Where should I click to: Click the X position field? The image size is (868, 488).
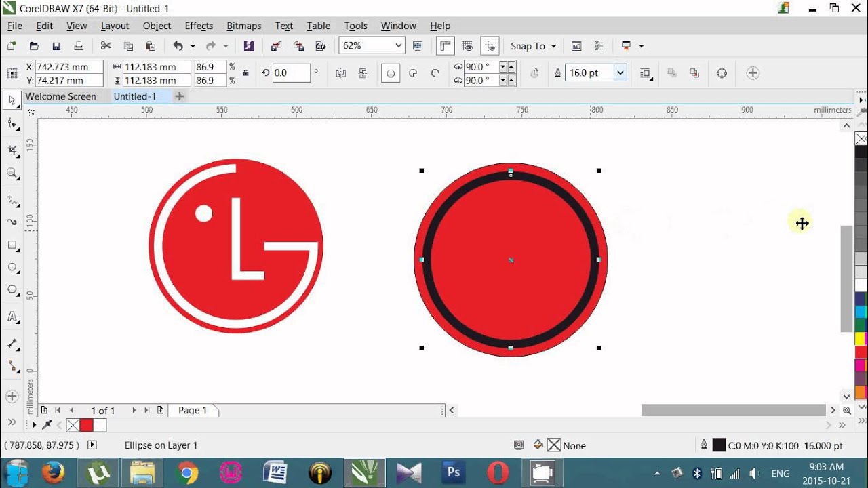(69, 67)
